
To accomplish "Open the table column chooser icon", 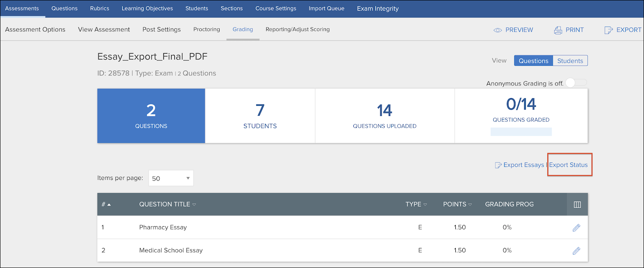I will coord(577,204).
